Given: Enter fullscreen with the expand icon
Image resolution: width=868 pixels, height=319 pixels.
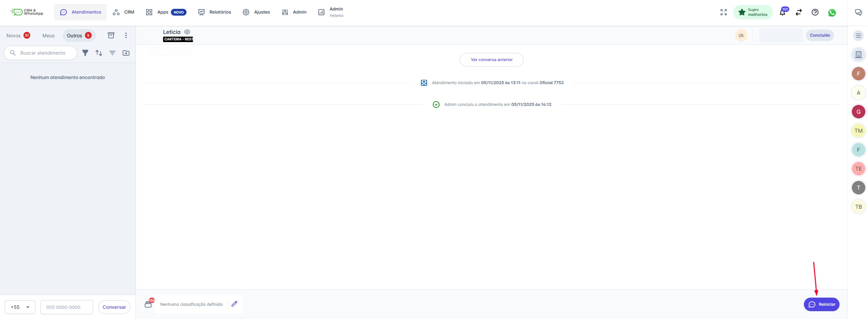Looking at the screenshot, I should (724, 12).
